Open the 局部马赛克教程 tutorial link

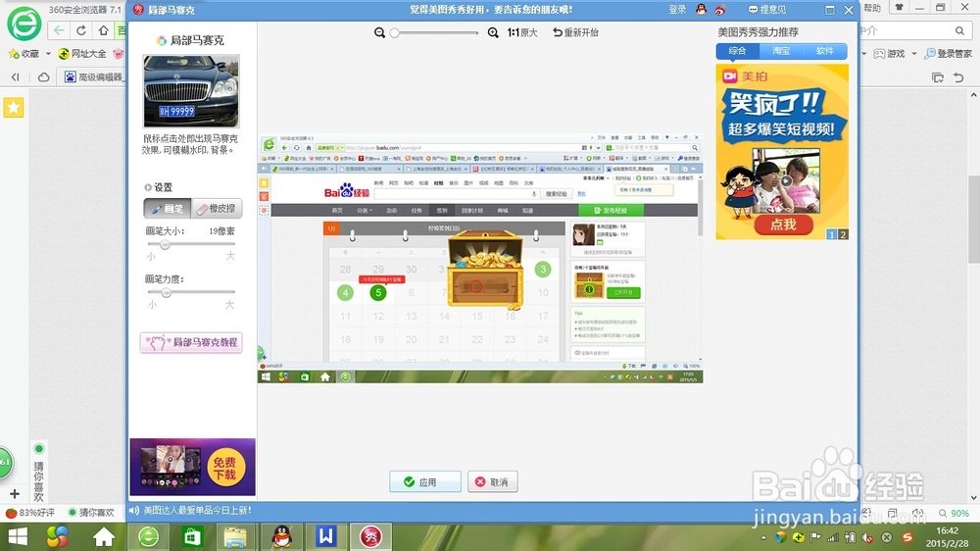pyautogui.click(x=191, y=343)
